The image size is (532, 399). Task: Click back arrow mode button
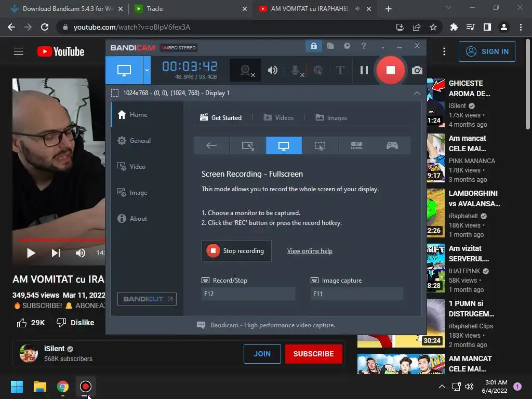click(211, 145)
